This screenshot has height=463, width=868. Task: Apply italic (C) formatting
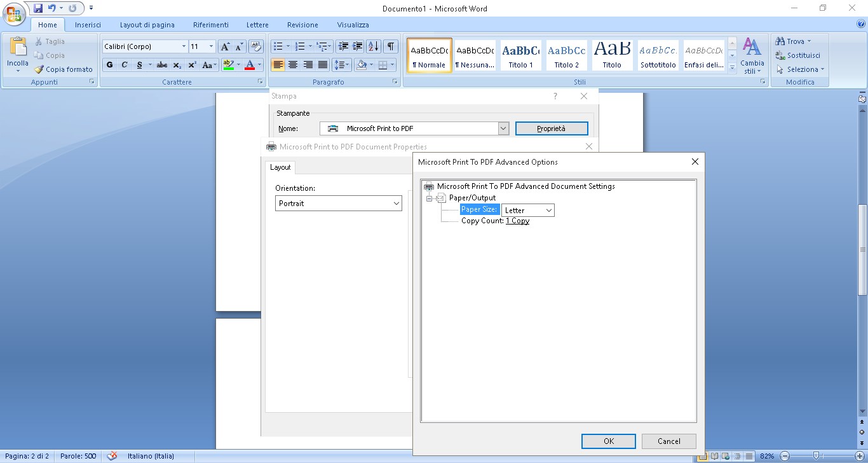coord(125,65)
